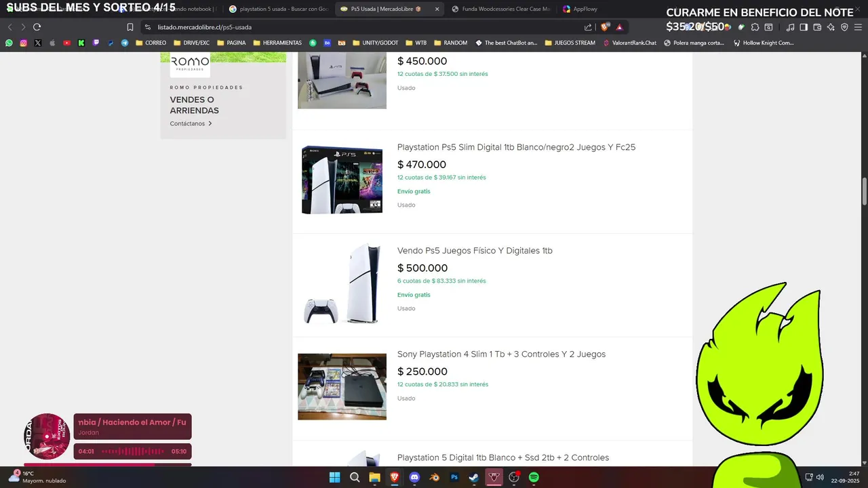Open 'Vendo Ps5 Juegos Físico Y Digitales 1tb' listing
868x488 pixels.
[x=475, y=251]
